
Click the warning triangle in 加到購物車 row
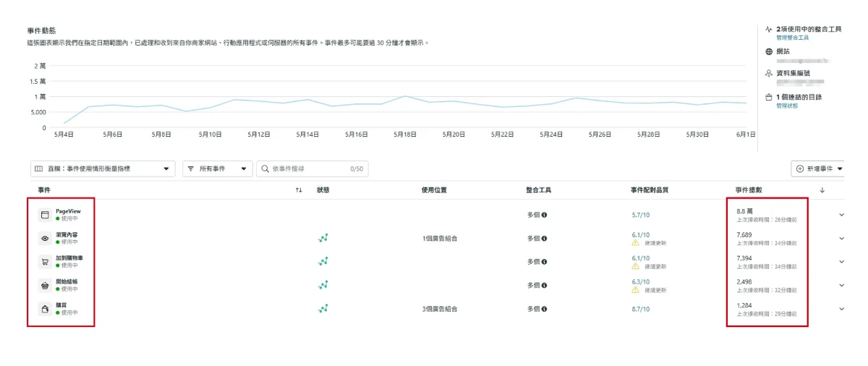coord(636,266)
